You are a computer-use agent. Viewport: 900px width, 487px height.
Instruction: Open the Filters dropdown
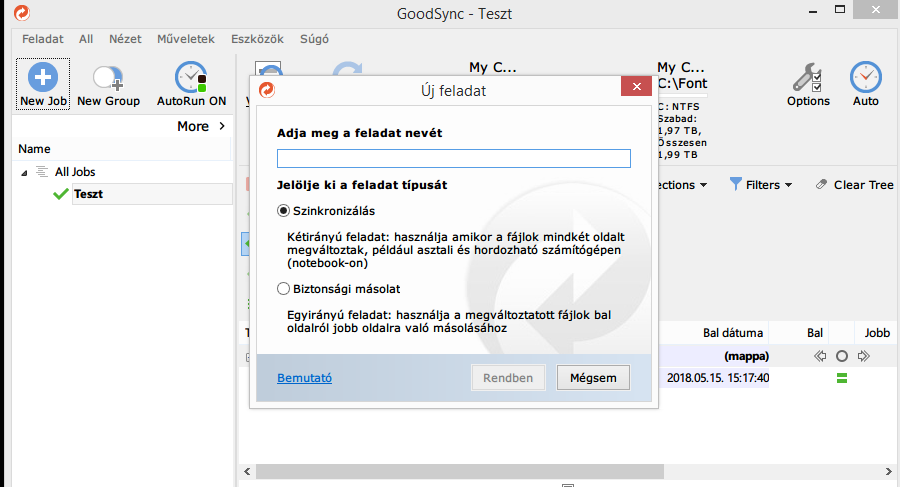click(761, 185)
